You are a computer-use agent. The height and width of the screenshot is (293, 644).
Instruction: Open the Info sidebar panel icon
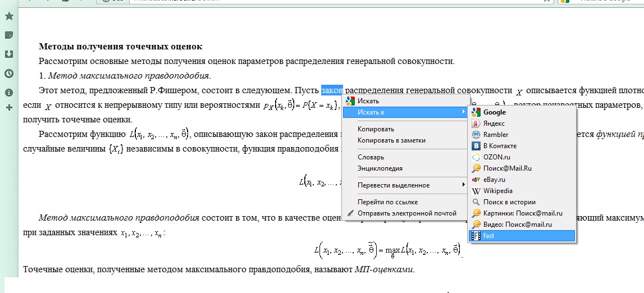pos(8,92)
